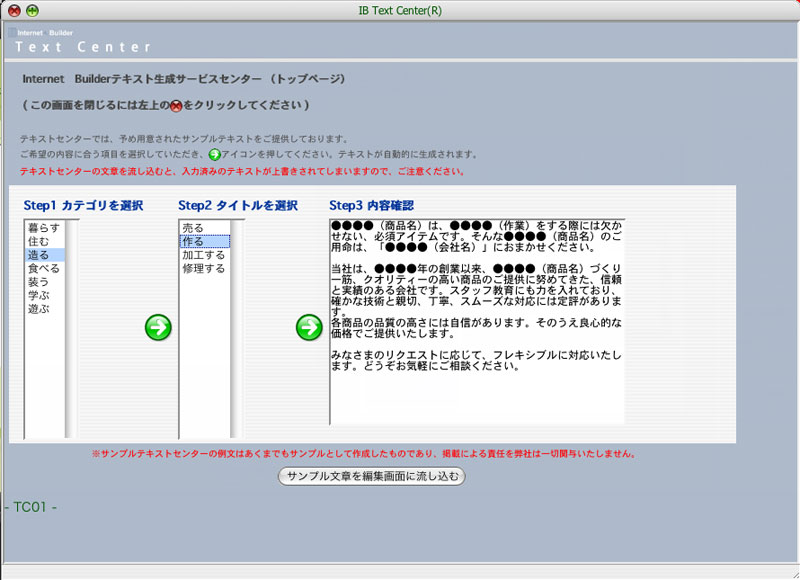Click the green arrow after Step1 category list
The image size is (800, 580).
pyautogui.click(x=158, y=327)
